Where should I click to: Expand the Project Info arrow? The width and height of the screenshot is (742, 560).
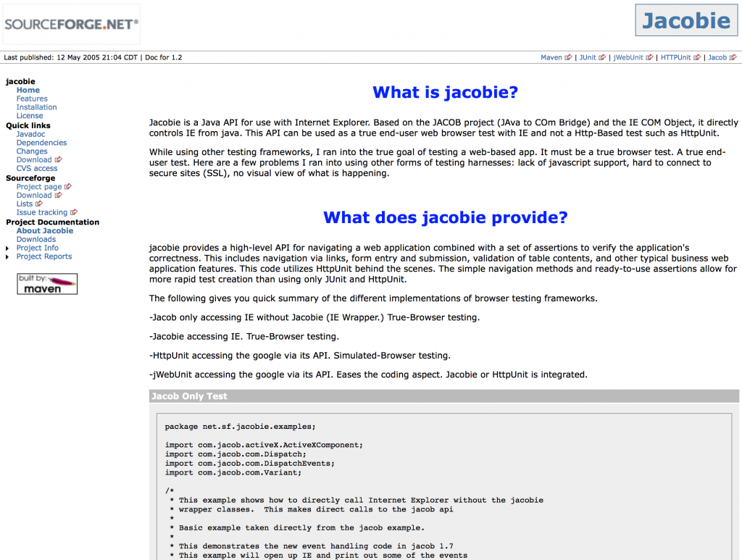[7, 248]
